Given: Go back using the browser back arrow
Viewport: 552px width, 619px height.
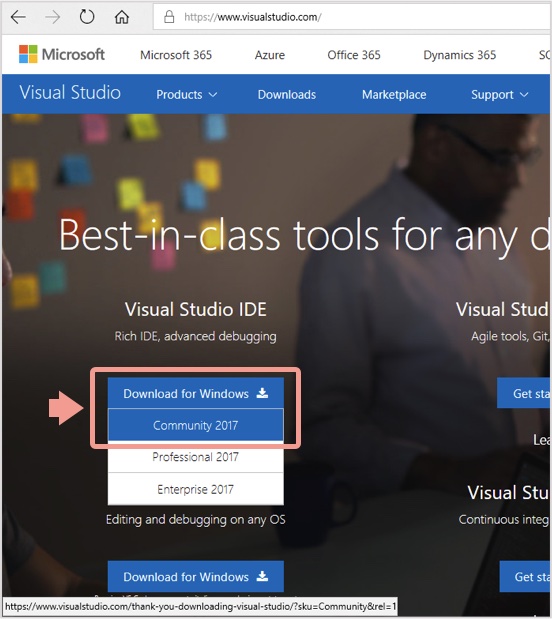Looking at the screenshot, I should coord(18,17).
